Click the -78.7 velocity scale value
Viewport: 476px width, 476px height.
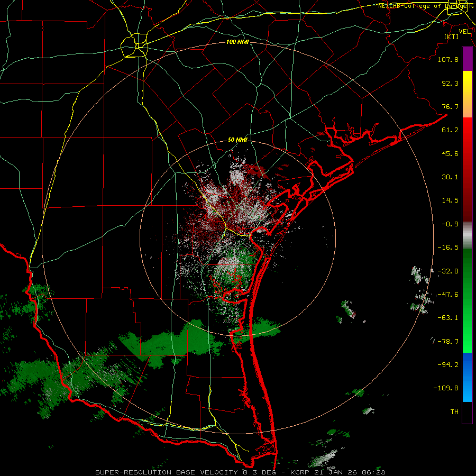tap(448, 342)
